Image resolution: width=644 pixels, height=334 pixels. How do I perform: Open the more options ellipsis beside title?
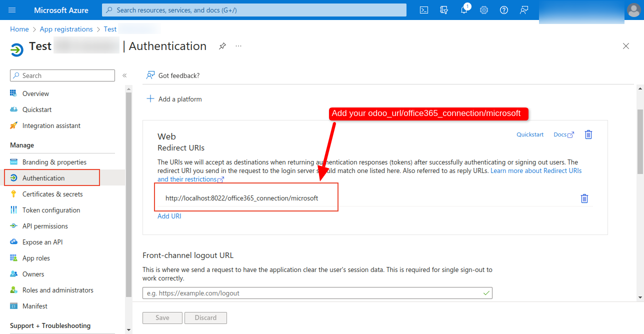(238, 46)
